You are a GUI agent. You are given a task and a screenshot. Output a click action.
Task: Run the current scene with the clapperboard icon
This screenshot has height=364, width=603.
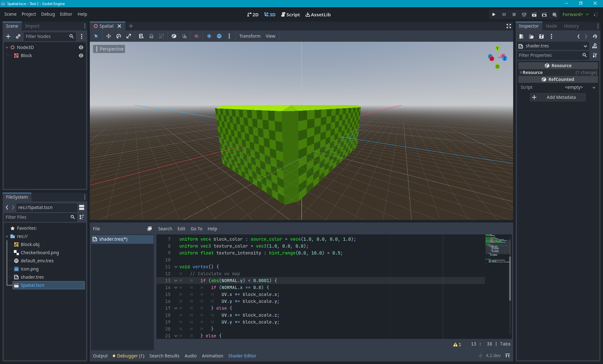[x=534, y=14]
